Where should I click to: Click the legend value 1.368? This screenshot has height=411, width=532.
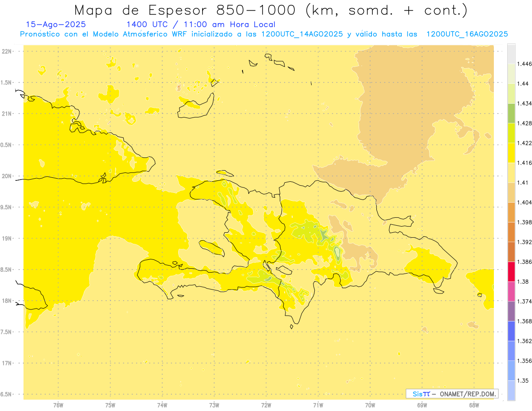coord(524,321)
